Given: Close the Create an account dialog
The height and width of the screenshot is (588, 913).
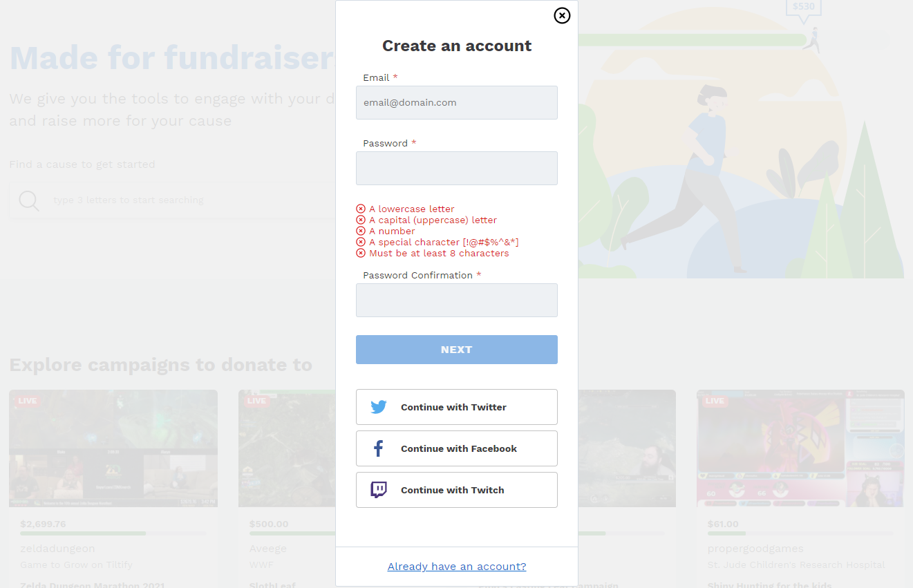Looking at the screenshot, I should 562,15.
